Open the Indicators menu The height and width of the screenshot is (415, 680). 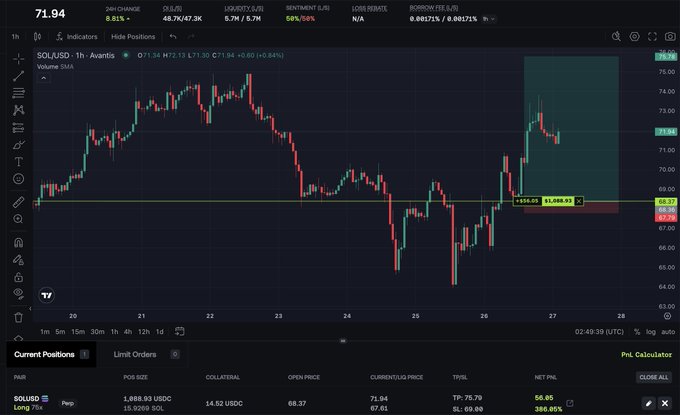[x=77, y=37]
